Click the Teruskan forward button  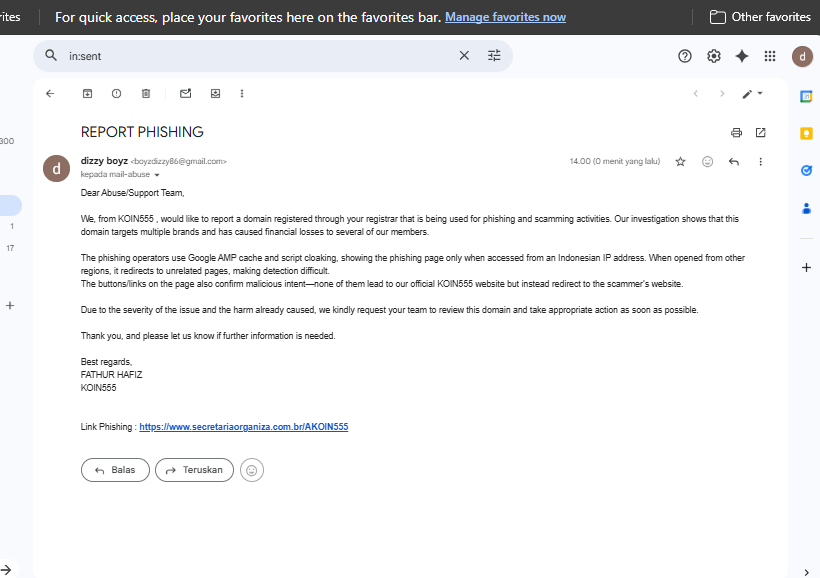[x=195, y=470]
